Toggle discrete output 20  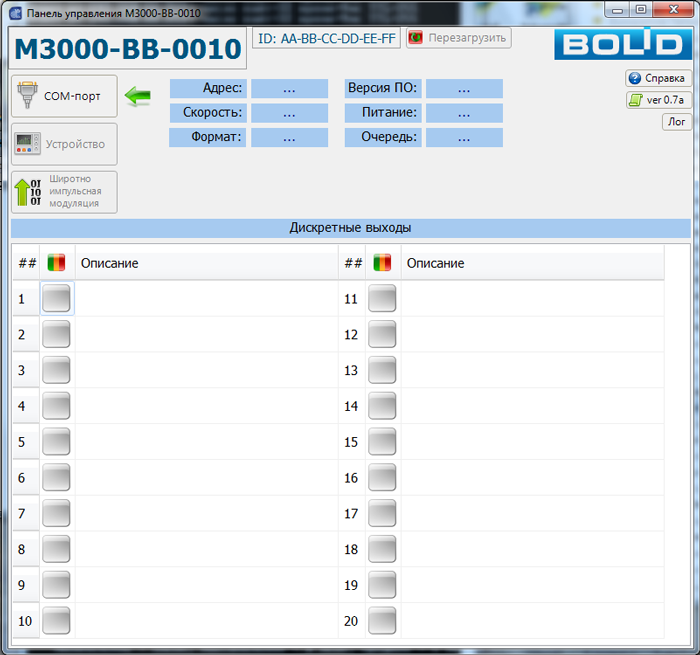tap(382, 621)
